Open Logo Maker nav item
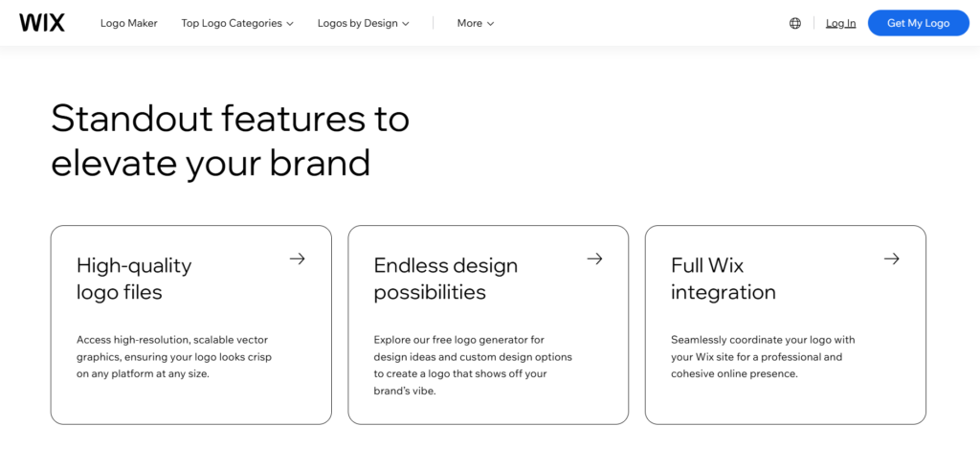Image resolution: width=980 pixels, height=471 pixels. pyautogui.click(x=129, y=23)
